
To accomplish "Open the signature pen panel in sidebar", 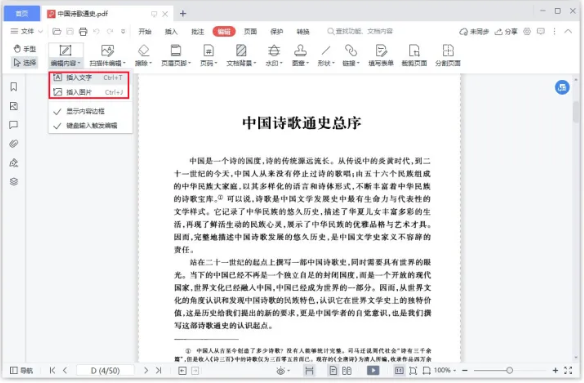I will (14, 163).
